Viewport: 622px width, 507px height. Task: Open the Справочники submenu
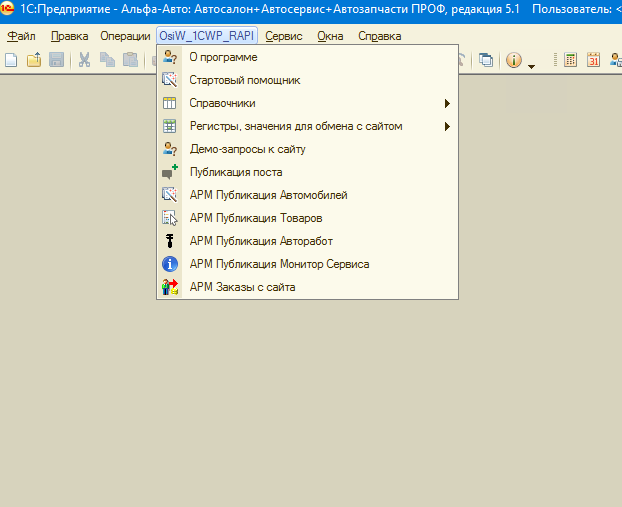pos(307,103)
